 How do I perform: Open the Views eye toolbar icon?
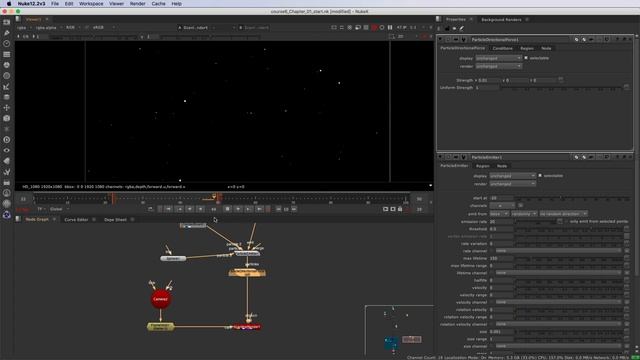pos(7,150)
